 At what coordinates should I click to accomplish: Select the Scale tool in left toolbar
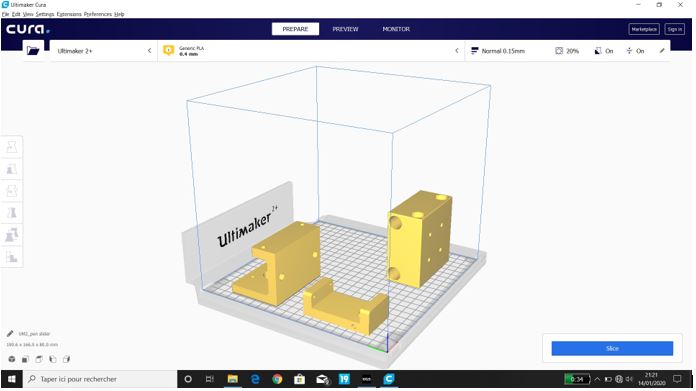[x=12, y=169]
